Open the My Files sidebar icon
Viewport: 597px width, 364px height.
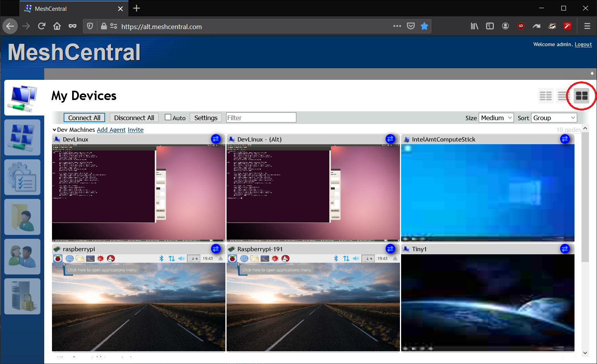[x=22, y=217]
